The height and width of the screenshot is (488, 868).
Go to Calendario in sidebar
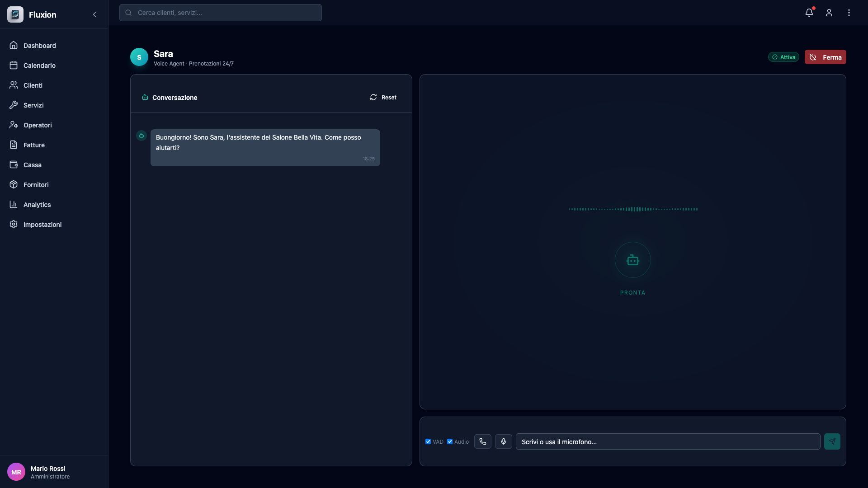pos(39,66)
